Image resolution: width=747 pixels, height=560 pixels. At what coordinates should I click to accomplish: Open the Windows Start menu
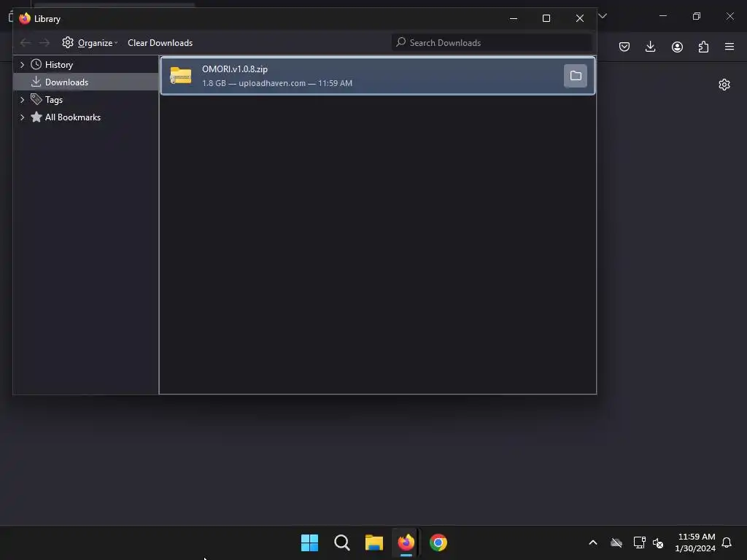point(309,542)
